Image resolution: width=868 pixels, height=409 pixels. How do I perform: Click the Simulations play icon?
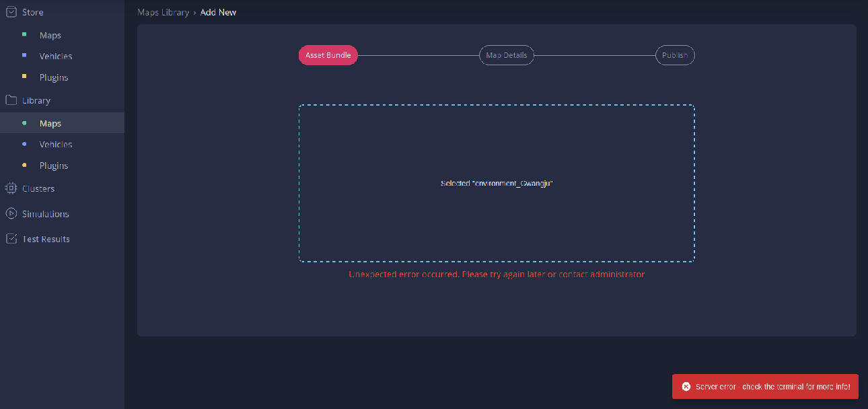(10, 213)
